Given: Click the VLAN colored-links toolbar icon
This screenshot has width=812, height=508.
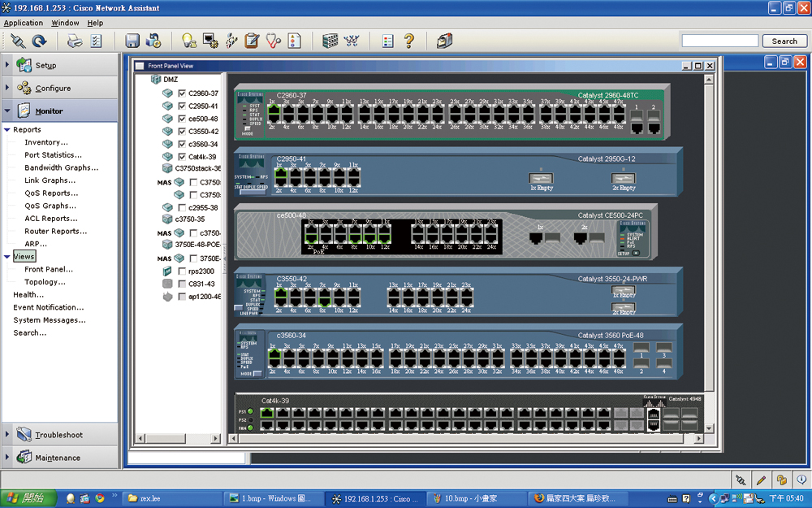Looking at the screenshot, I should tap(231, 41).
